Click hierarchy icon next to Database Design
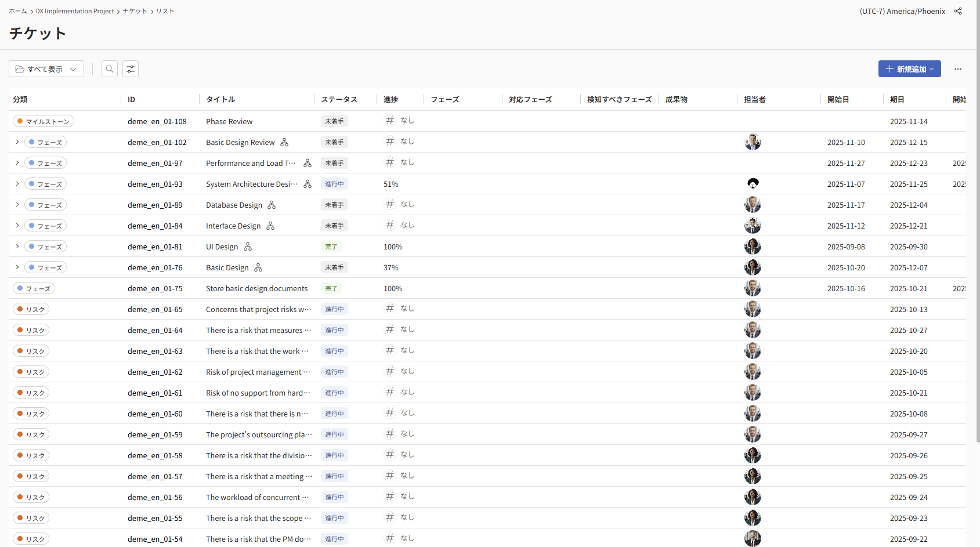 coord(272,205)
